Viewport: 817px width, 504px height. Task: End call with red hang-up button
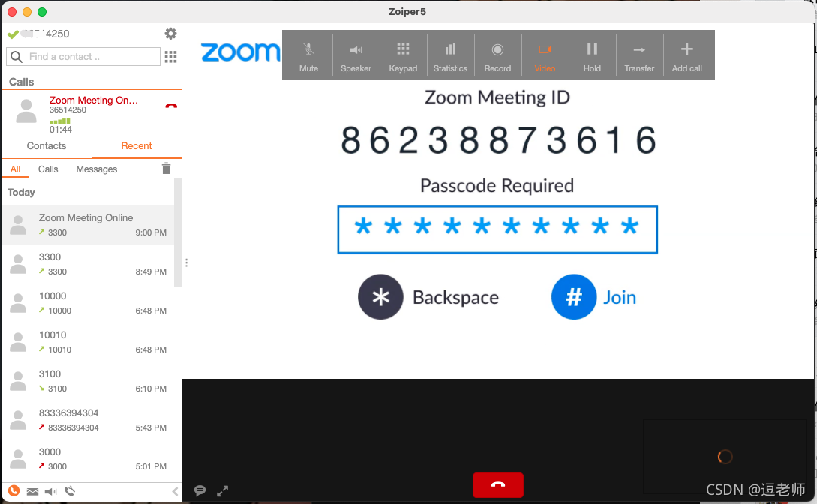pos(498,485)
